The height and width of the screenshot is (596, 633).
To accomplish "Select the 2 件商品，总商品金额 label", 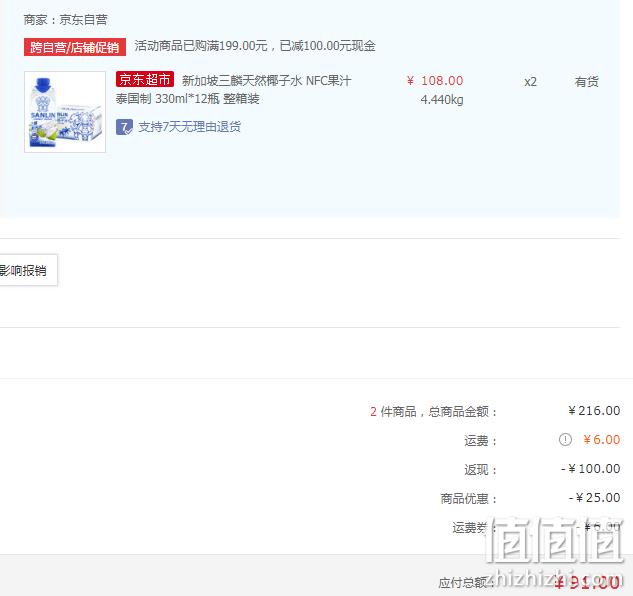I will [x=434, y=411].
